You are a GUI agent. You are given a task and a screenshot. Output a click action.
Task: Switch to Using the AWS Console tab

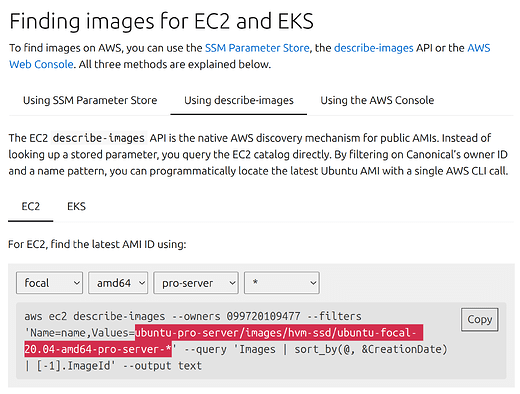coord(377,100)
